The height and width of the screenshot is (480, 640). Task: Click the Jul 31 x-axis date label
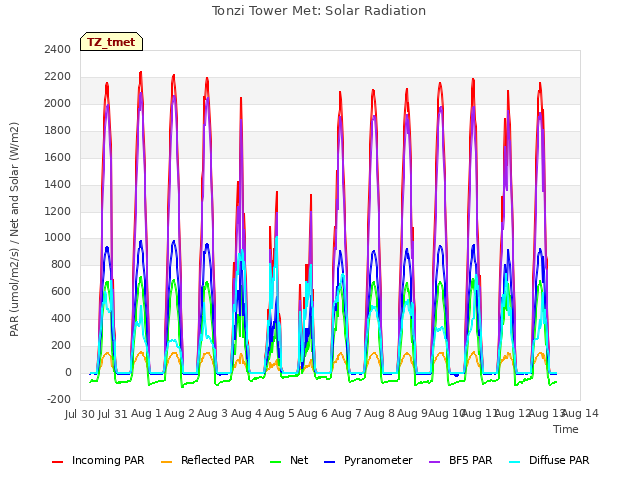pos(113,414)
